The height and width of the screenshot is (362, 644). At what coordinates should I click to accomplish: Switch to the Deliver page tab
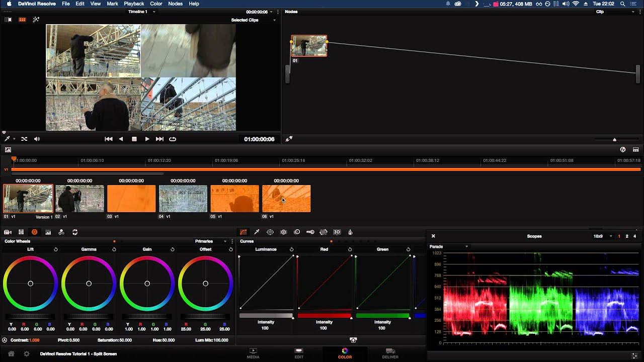(390, 353)
